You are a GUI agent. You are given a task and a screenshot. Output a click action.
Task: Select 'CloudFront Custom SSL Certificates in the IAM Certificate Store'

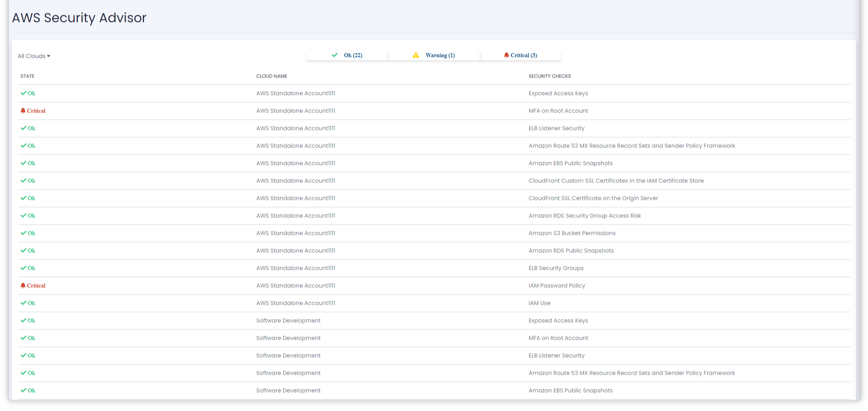click(x=616, y=181)
